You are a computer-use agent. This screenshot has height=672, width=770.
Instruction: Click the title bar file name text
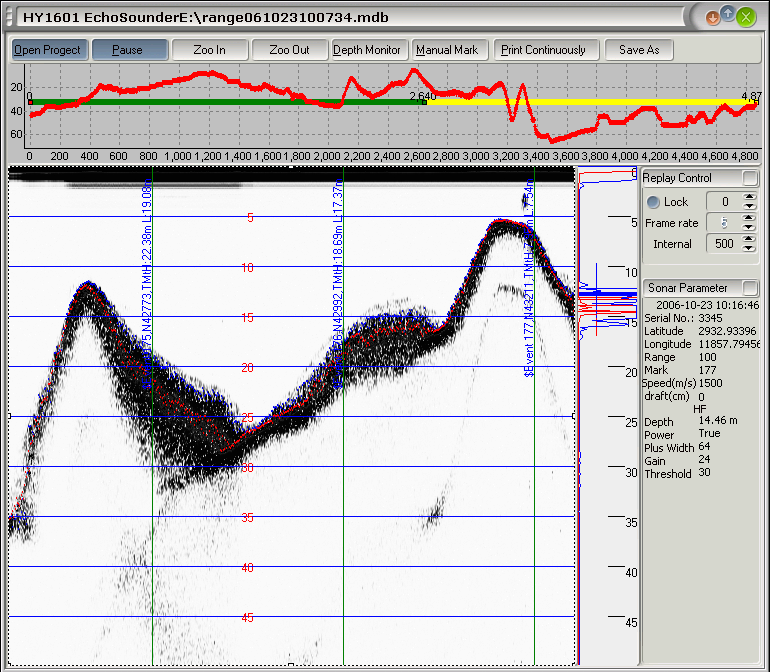coord(206,18)
